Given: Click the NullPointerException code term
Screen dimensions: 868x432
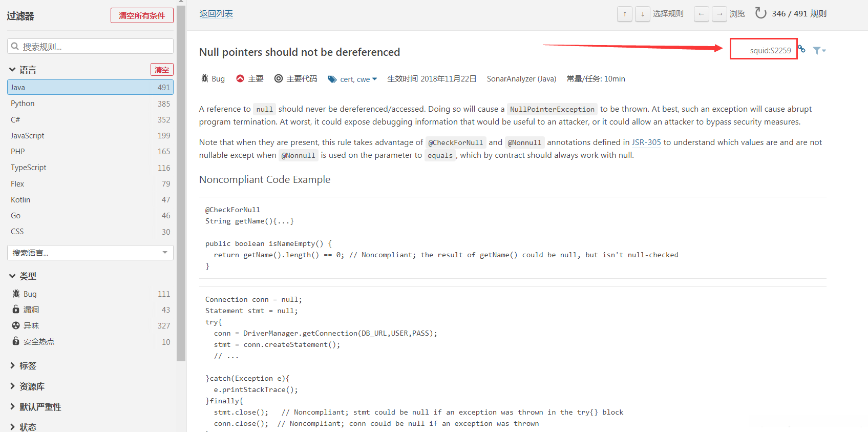Looking at the screenshot, I should click(x=552, y=109).
